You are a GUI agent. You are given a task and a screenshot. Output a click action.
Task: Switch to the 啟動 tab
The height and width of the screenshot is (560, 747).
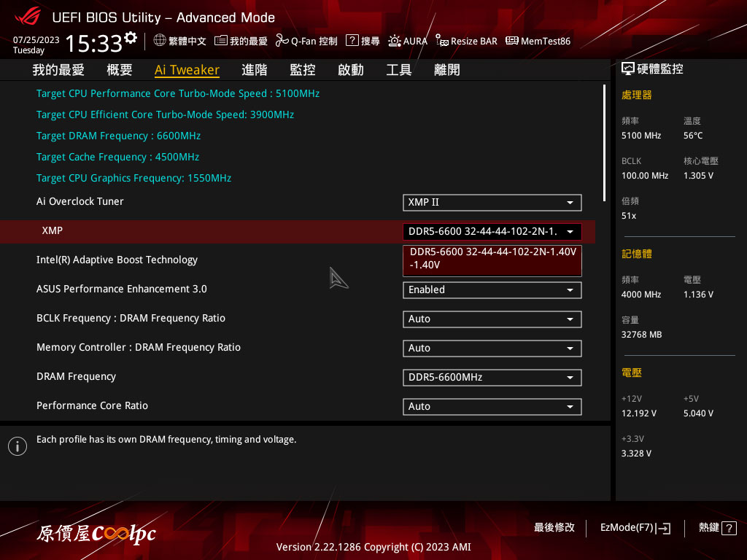[x=351, y=70]
